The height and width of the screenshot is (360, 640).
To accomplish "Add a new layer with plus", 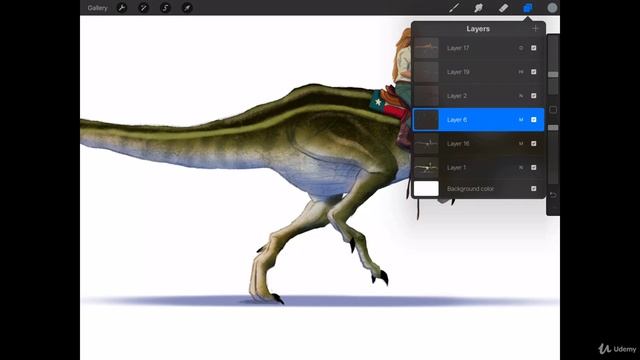I will 536,29.
